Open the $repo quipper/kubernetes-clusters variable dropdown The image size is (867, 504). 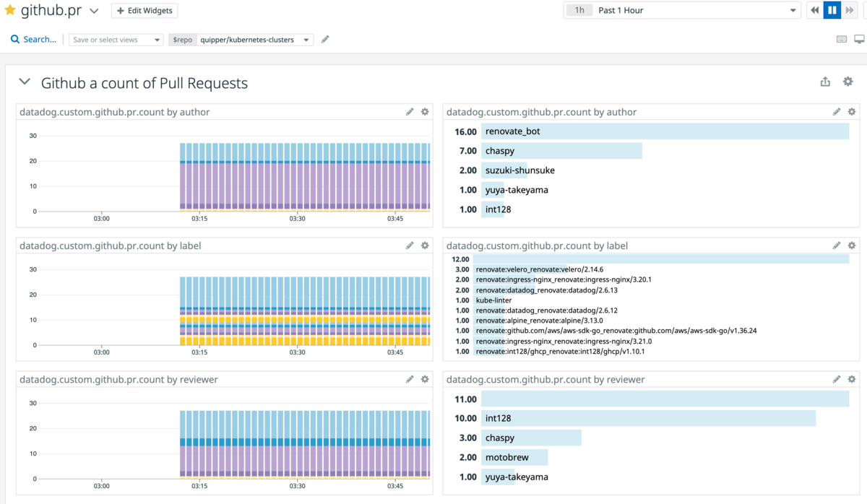(241, 40)
